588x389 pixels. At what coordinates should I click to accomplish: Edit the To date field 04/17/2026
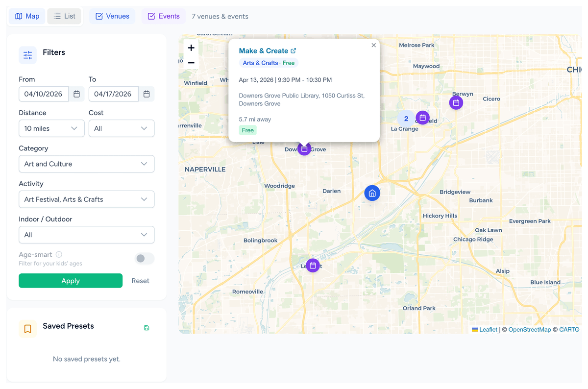tap(114, 94)
